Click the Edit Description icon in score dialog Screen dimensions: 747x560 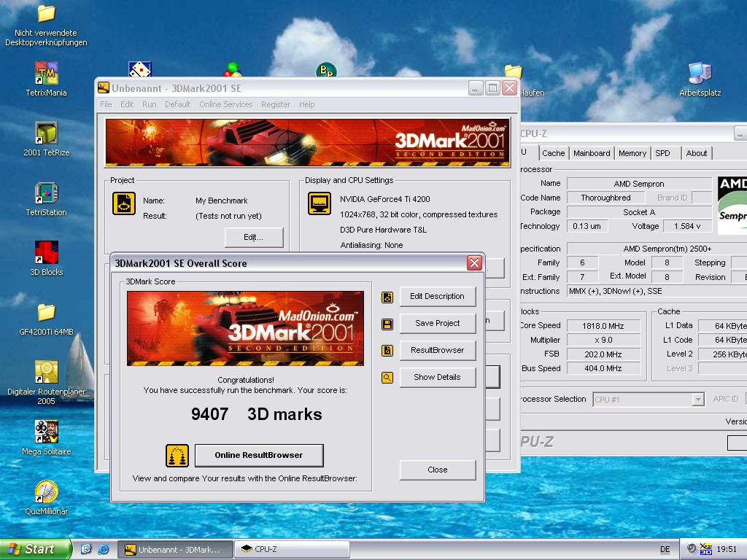(387, 297)
